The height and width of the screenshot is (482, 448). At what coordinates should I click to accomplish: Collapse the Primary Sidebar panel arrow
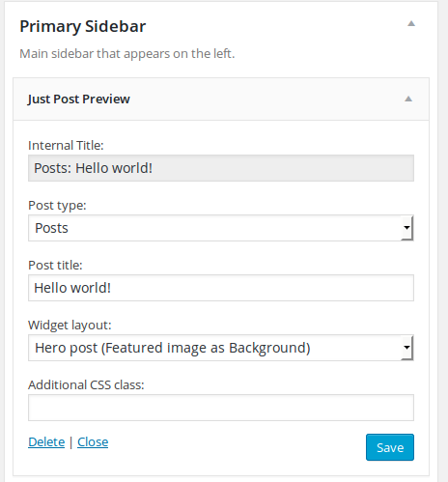(411, 24)
